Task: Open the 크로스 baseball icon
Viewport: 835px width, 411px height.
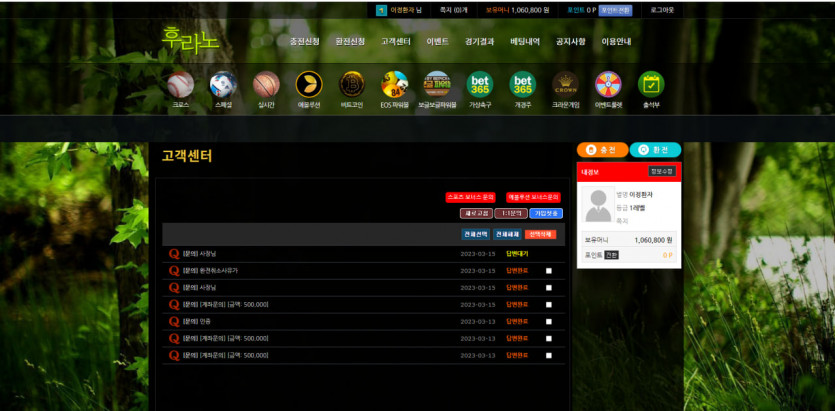Action: click(180, 84)
